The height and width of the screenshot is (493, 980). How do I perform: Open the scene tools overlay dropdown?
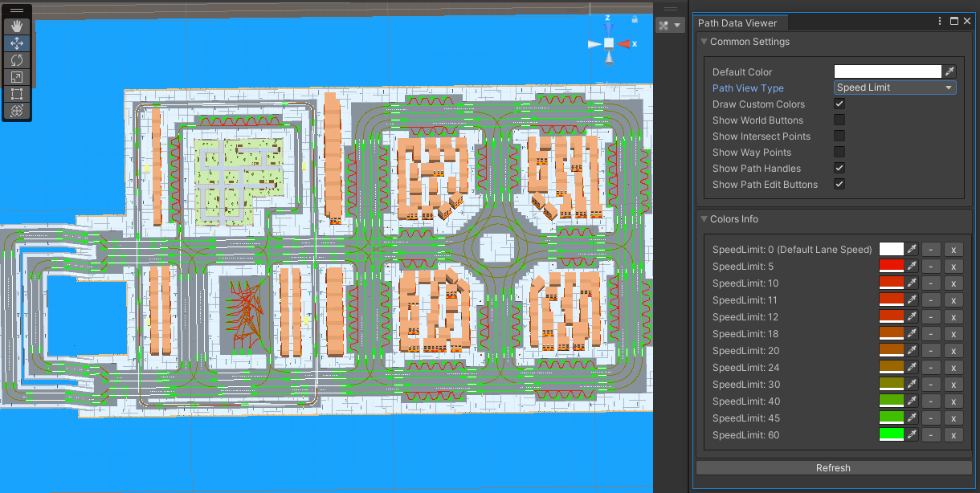pos(670,25)
